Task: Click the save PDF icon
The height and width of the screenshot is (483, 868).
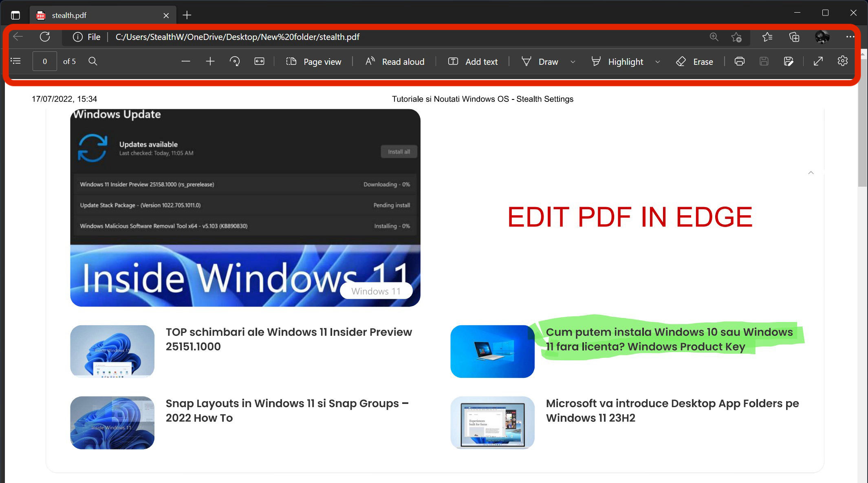Action: [764, 61]
